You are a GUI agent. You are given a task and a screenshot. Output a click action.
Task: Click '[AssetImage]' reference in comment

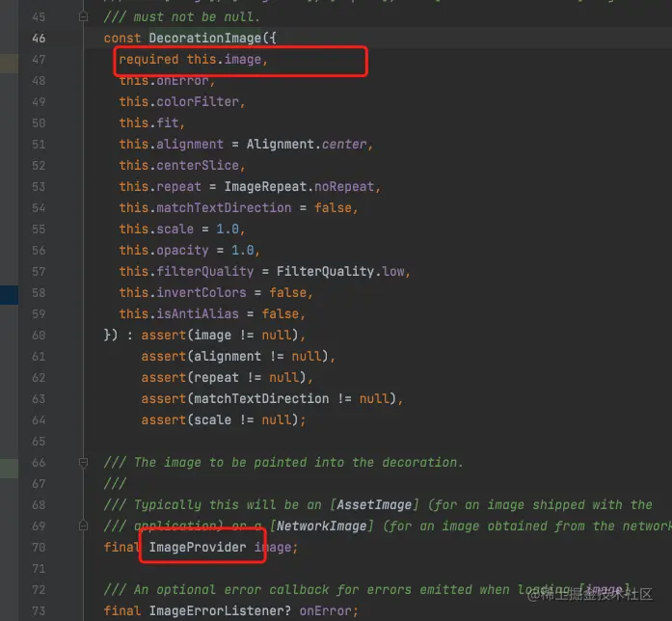coord(374,505)
